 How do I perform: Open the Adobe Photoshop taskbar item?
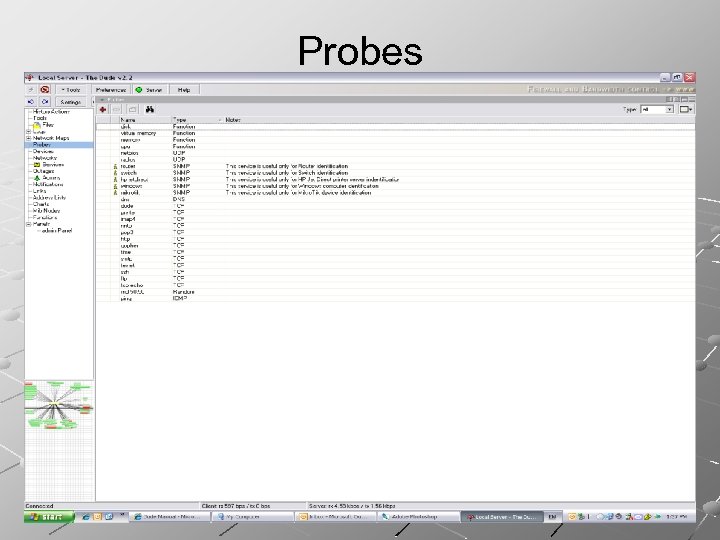click(x=418, y=517)
